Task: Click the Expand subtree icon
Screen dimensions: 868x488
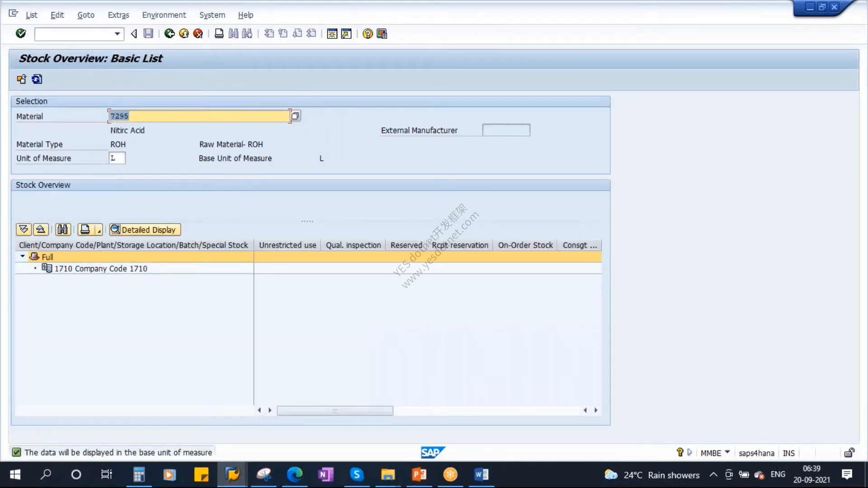Action: point(24,230)
